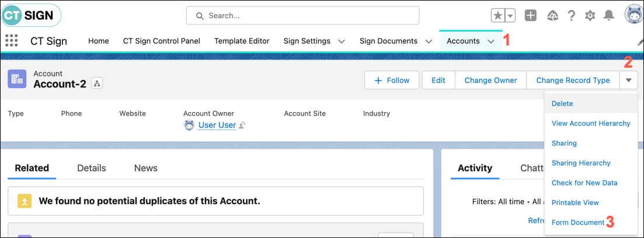Click the global actions plus icon
The image size is (644, 238).
coord(531,16)
